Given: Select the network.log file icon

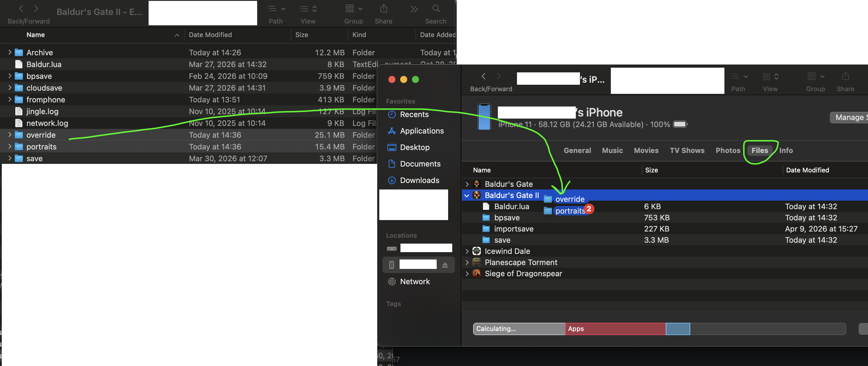Looking at the screenshot, I should pyautogui.click(x=19, y=123).
